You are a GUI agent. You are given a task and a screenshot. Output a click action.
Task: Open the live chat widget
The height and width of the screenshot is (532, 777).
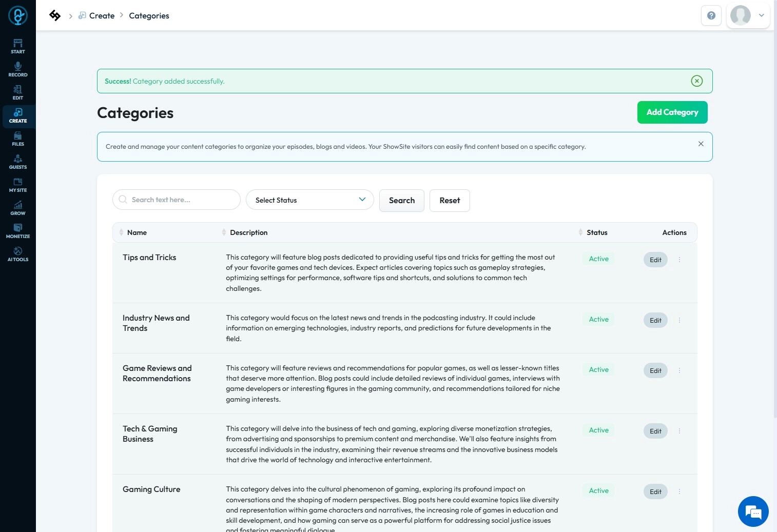(x=753, y=511)
